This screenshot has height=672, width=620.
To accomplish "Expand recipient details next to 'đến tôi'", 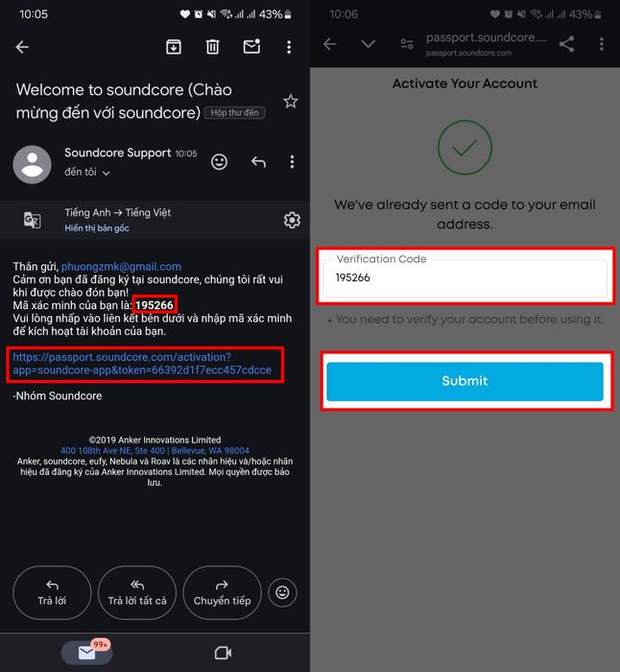I will pyautogui.click(x=107, y=173).
